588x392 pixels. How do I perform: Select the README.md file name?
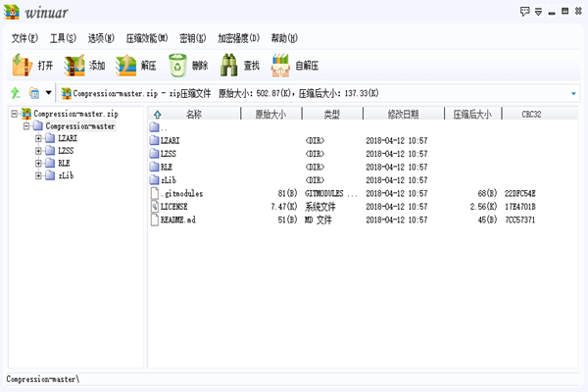click(178, 220)
